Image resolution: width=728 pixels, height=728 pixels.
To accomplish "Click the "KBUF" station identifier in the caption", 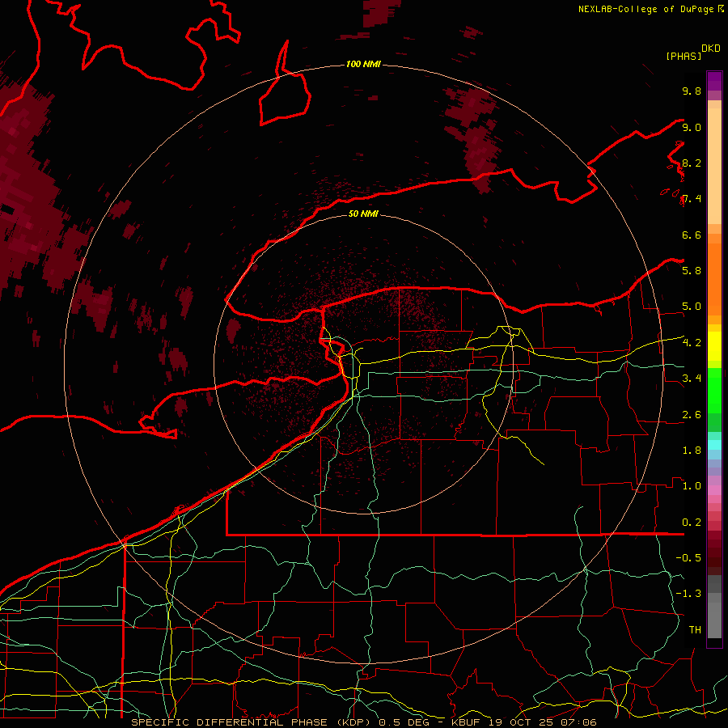I will tap(468, 722).
